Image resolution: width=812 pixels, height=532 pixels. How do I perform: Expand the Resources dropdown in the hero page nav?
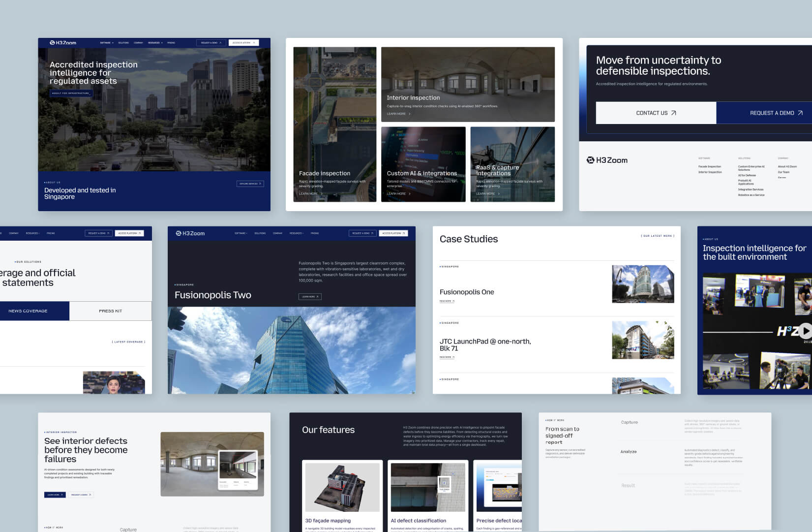[155, 43]
